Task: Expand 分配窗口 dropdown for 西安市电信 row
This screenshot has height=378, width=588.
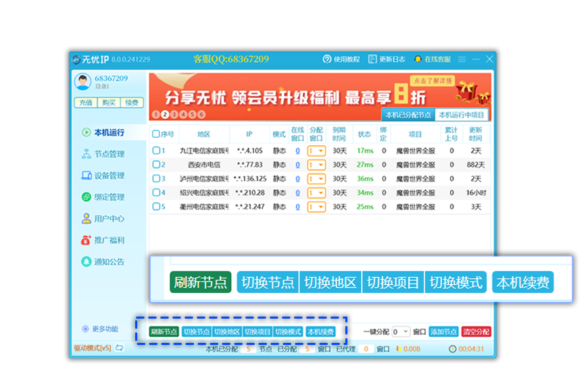Action: pyautogui.click(x=321, y=165)
